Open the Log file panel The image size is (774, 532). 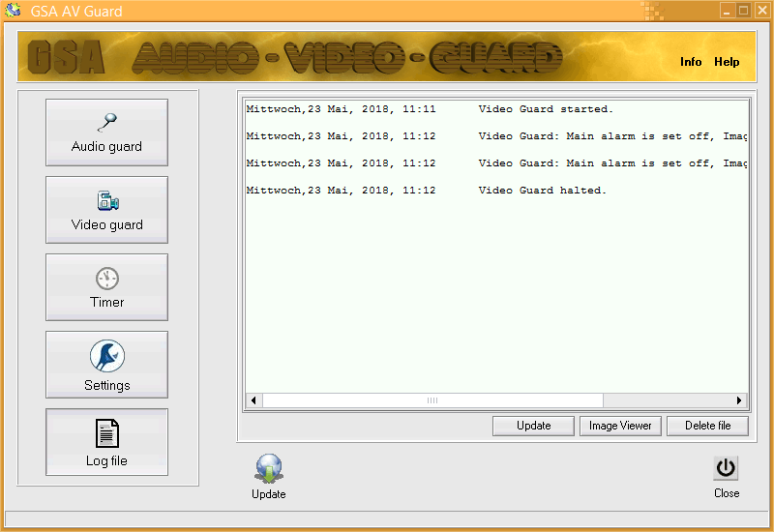(x=106, y=442)
